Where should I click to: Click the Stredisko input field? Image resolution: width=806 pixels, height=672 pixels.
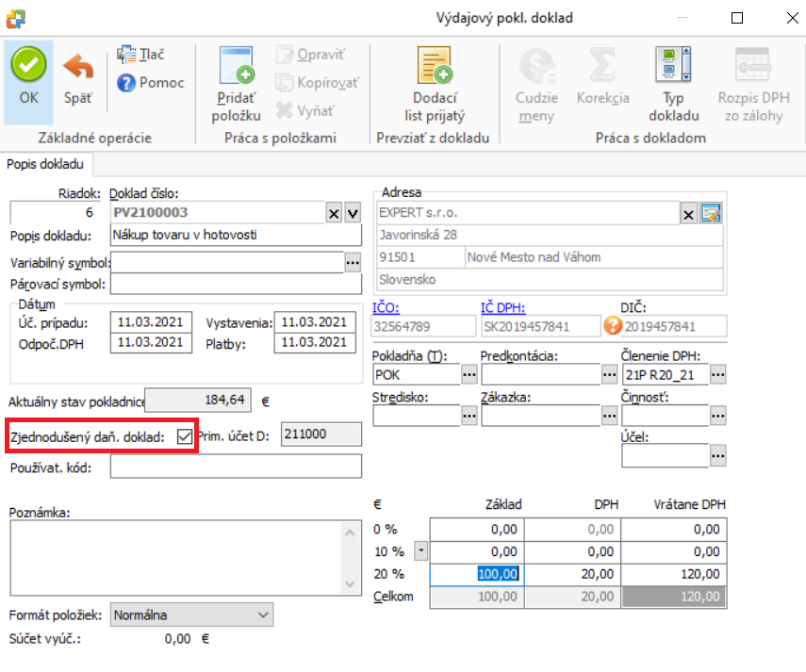[x=417, y=415]
